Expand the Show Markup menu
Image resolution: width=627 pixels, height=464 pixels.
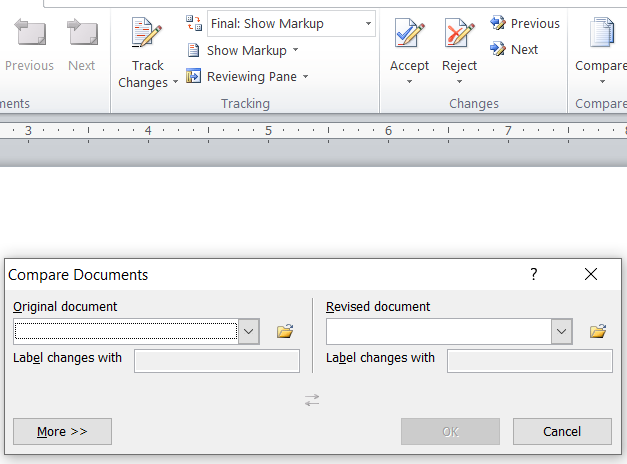246,50
